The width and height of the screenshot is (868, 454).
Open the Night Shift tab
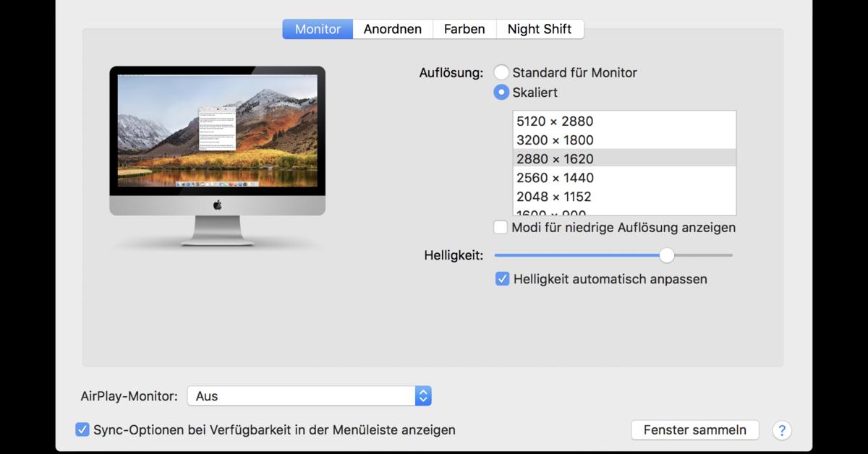click(540, 29)
